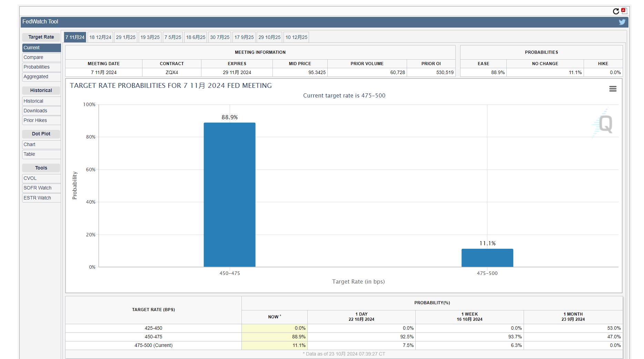This screenshot has width=644, height=359.
Task: Click the 1 MONTH 47.0% cell
Action: pos(573,337)
